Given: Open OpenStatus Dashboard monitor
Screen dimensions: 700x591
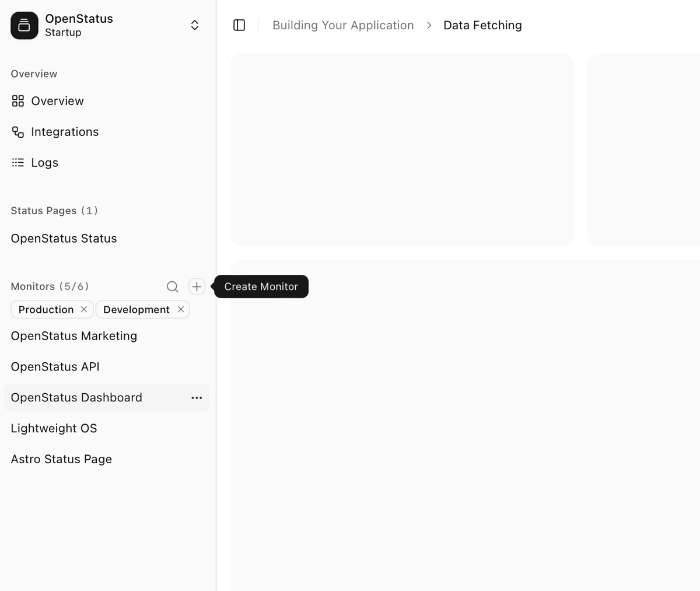Looking at the screenshot, I should (x=76, y=397).
